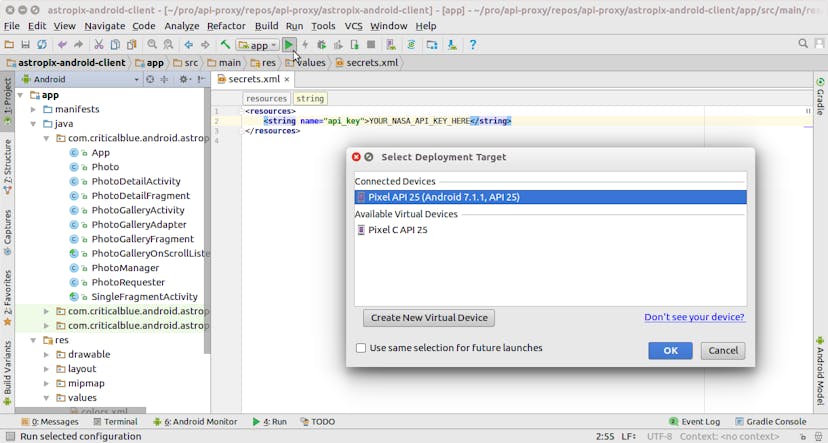Open the Terminal tool window
Screen dimensions: 828x443
(x=115, y=421)
